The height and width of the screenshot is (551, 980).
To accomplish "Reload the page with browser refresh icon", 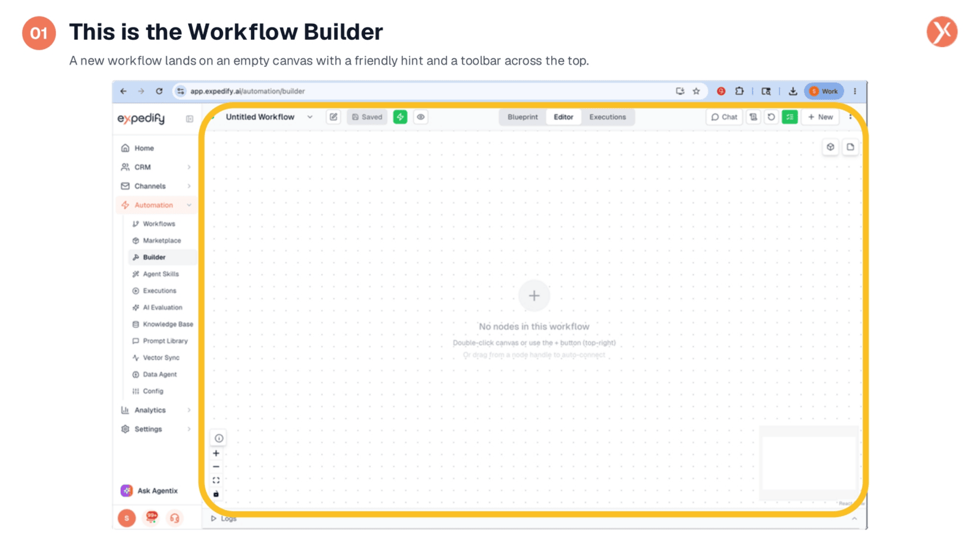I will click(x=159, y=91).
